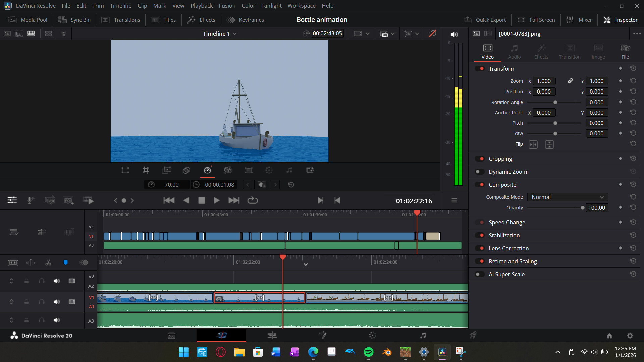
Task: Toggle Lens Correction enable switch
Action: [x=480, y=248]
